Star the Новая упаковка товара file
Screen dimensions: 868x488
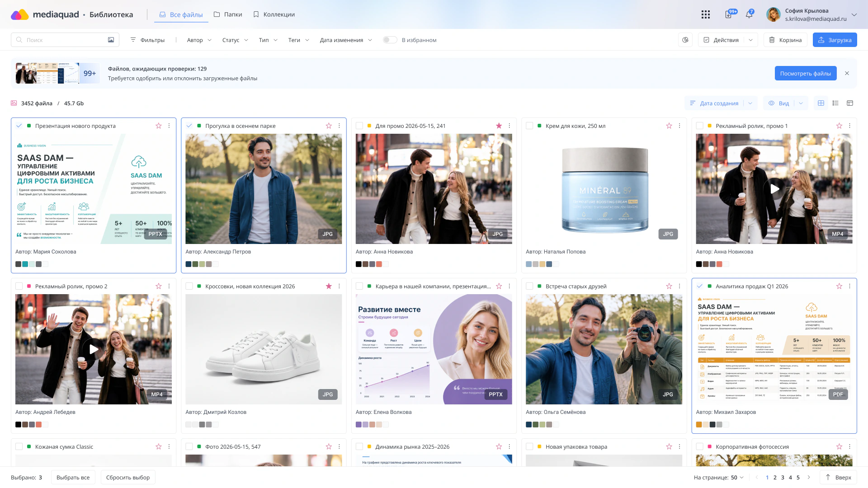click(669, 446)
